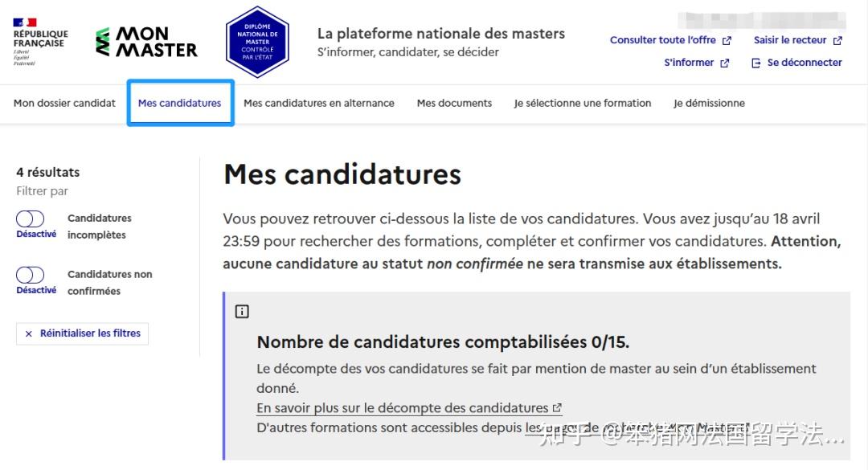868x470 pixels.
Task: Open the Mes documents tab
Action: (453, 103)
